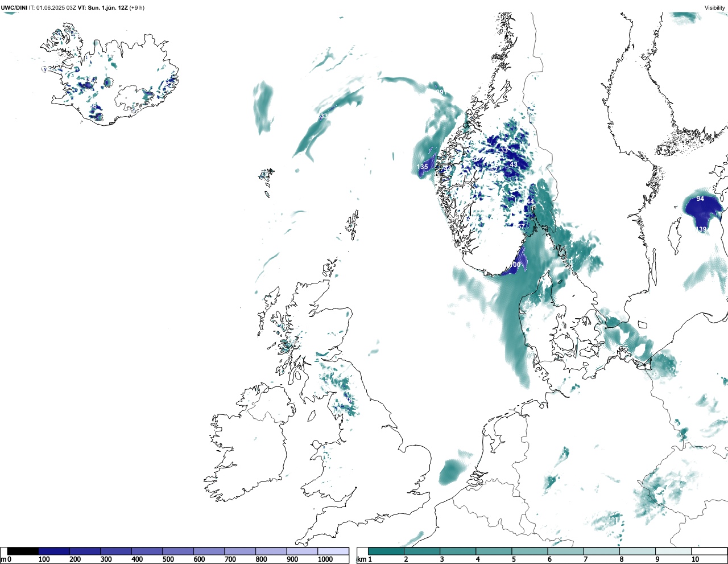Pick the 5–6 km legend color swatch

point(530,551)
